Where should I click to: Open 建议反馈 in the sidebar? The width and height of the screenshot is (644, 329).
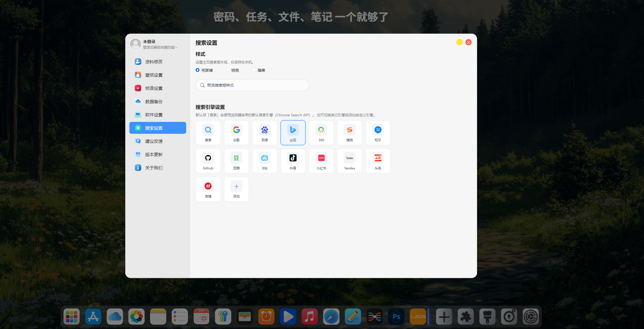pyautogui.click(x=158, y=141)
